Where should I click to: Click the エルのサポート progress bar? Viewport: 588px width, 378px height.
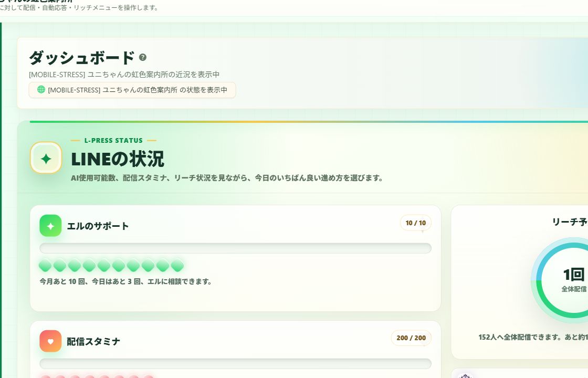tap(236, 248)
